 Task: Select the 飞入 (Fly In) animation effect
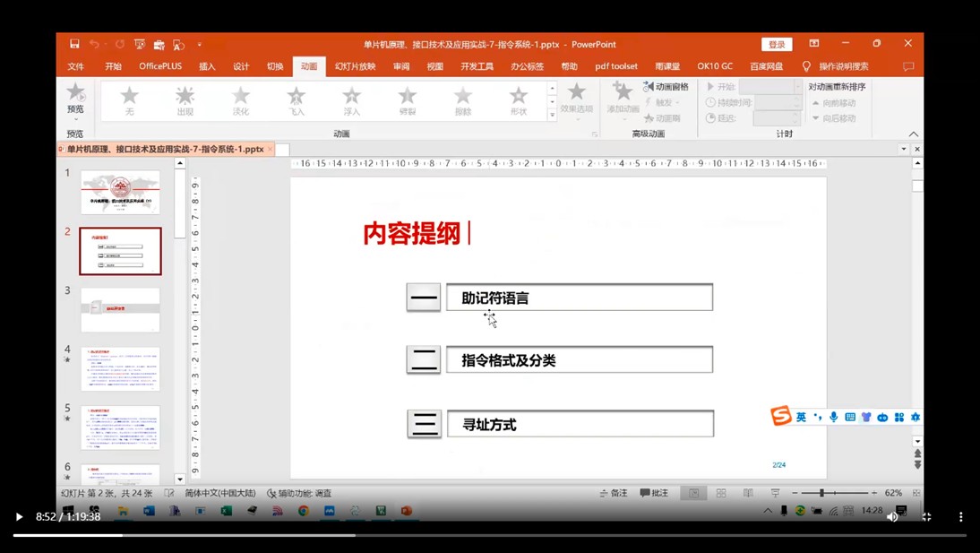pos(297,101)
